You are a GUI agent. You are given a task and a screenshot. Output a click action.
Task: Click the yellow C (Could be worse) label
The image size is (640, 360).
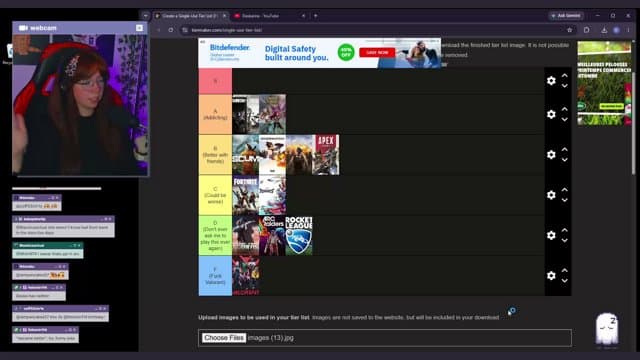(x=215, y=195)
